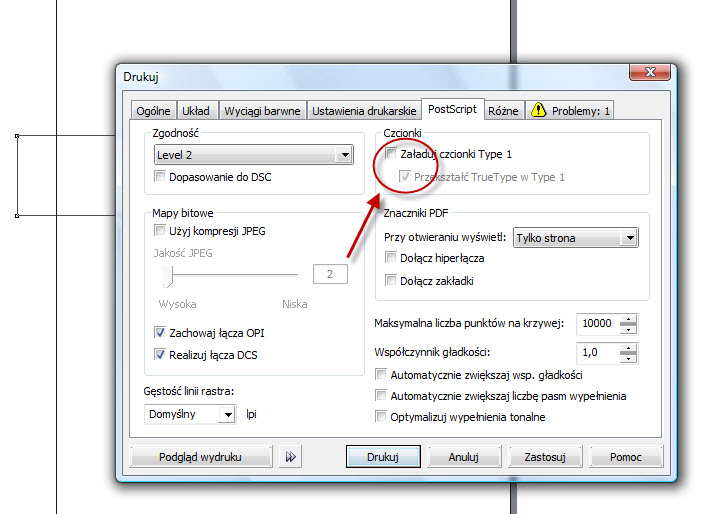708x514 pixels.
Task: Open Gęstość linii rastra Domyślny dropdown
Action: (x=226, y=413)
